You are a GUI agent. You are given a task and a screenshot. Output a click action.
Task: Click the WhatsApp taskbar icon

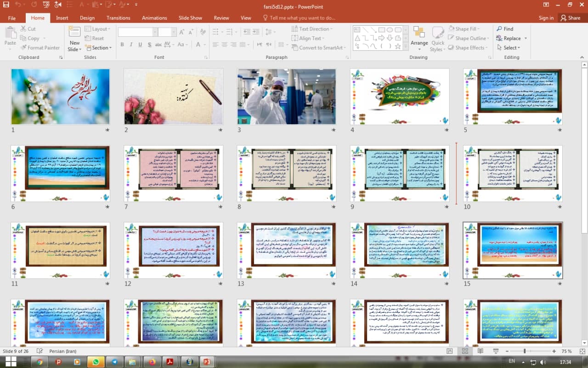coord(96,362)
